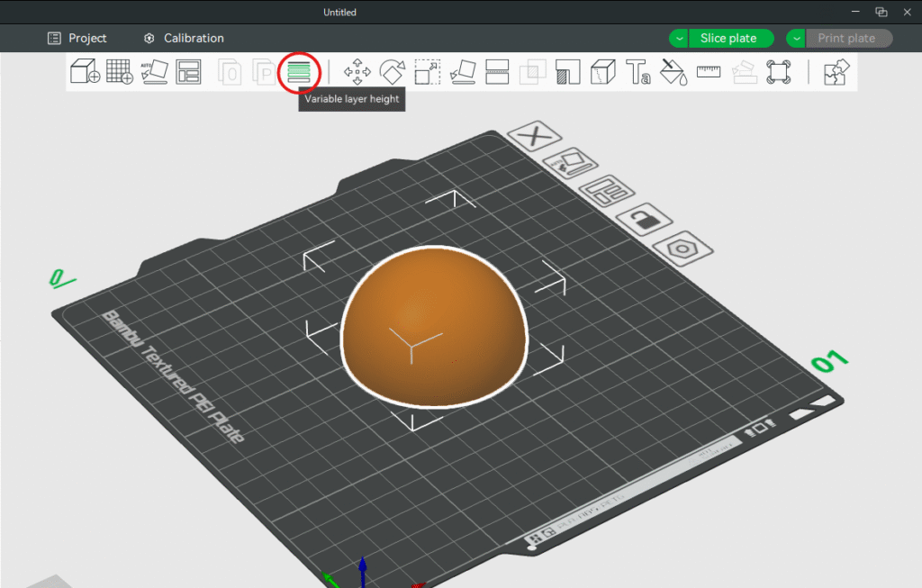
Task: Open the Support painting tool
Action: (568, 72)
